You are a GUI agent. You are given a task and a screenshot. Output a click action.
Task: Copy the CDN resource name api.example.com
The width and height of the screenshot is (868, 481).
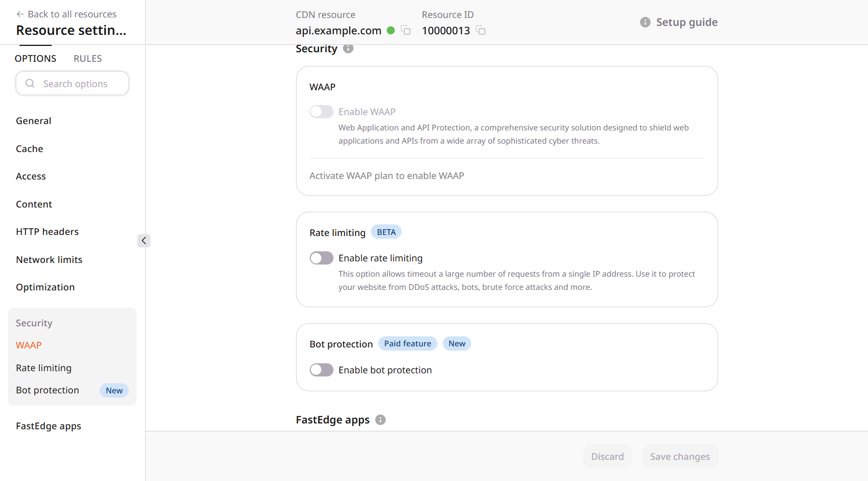(406, 30)
